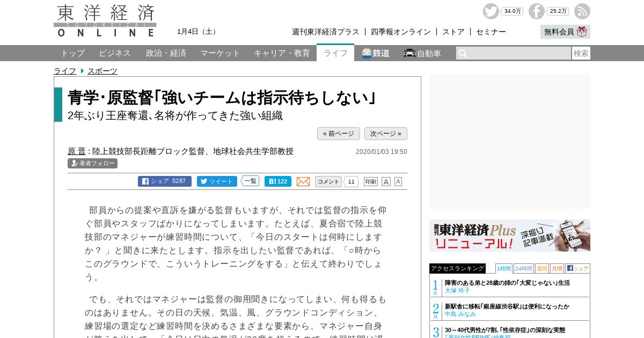Click the Twitter ツイート button

pyautogui.click(x=217, y=181)
